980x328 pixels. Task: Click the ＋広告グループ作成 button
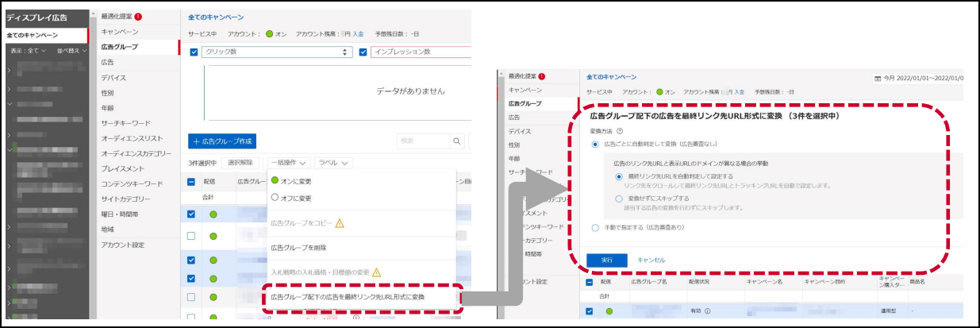click(222, 141)
